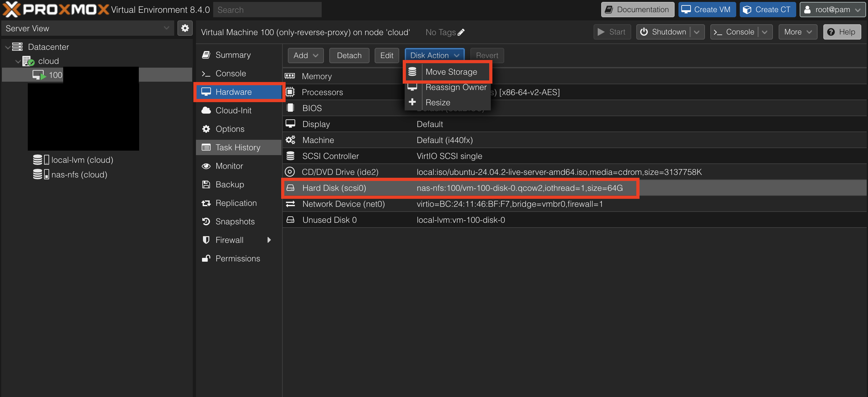This screenshot has width=868, height=397.
Task: Click the Monitor eye icon in sidebar
Action: tap(206, 166)
